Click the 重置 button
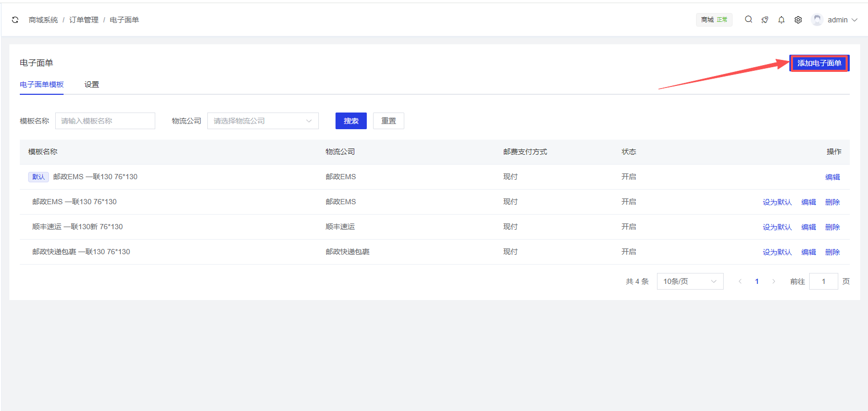868x411 pixels. point(388,121)
